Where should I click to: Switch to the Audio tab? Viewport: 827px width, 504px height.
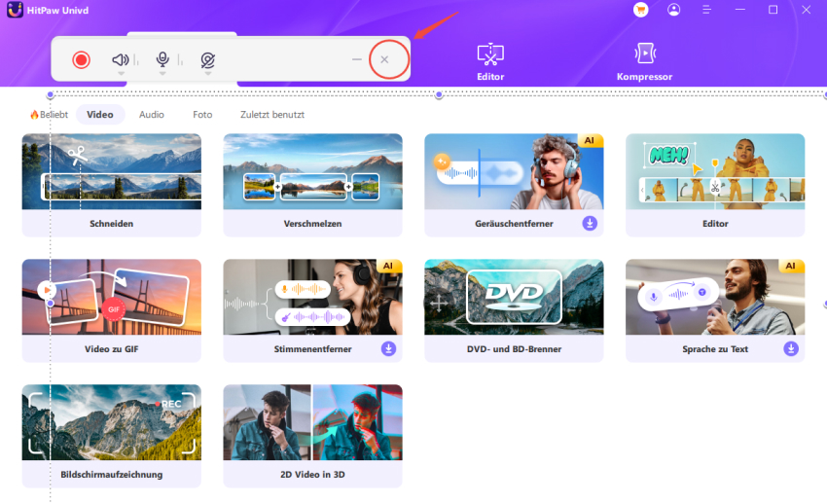click(152, 115)
